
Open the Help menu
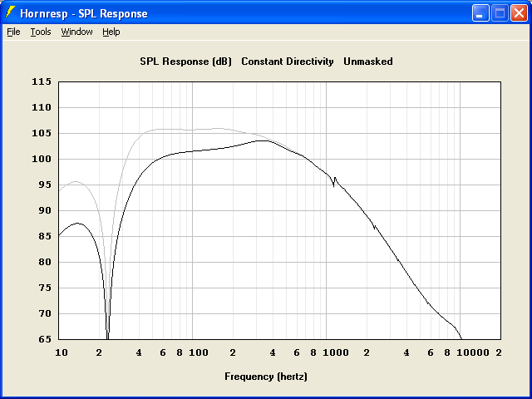[111, 32]
